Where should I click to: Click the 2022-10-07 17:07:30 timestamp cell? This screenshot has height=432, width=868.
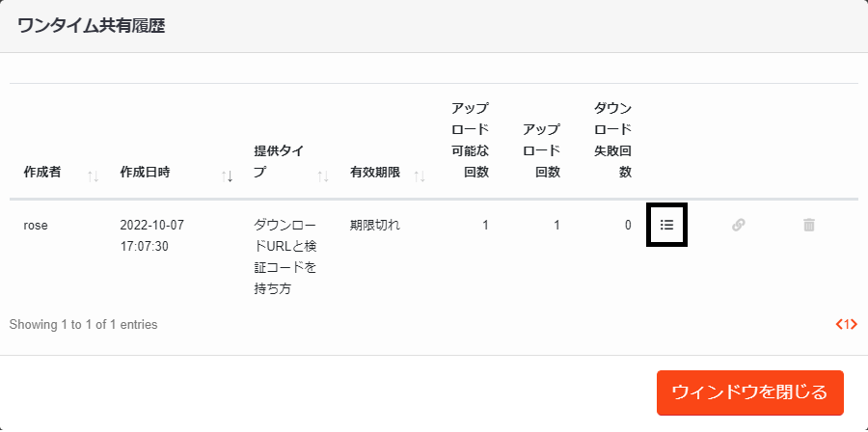point(152,235)
